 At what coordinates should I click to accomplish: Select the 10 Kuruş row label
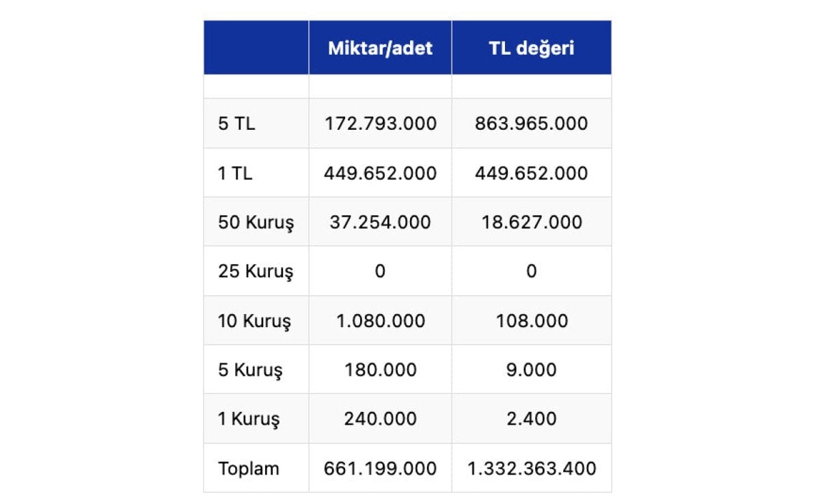(255, 321)
